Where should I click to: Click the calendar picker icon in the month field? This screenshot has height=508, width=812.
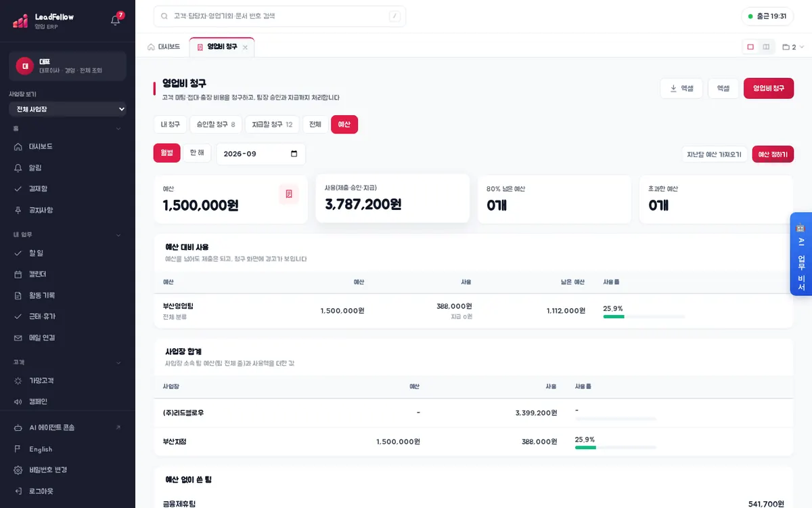point(294,154)
